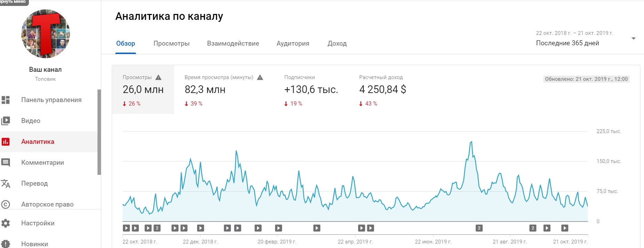Select the Расчетный доход metric card
Viewport: 644px width, 248px height.
[x=383, y=90]
